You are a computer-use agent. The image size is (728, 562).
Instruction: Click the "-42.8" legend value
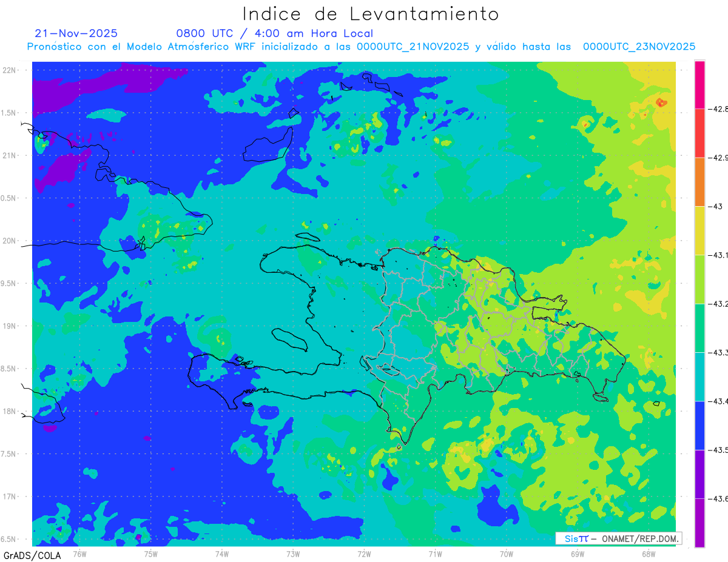click(x=718, y=109)
